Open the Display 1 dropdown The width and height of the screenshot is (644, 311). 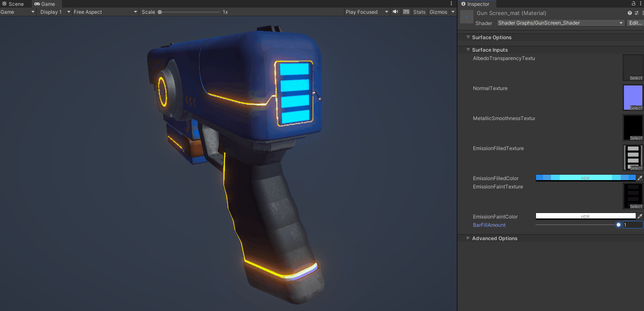(x=54, y=12)
